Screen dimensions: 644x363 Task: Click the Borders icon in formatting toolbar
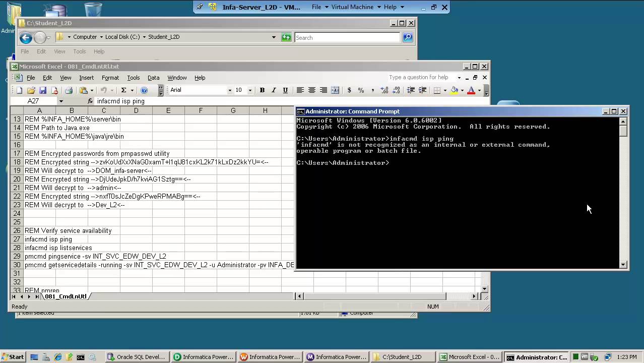[437, 90]
